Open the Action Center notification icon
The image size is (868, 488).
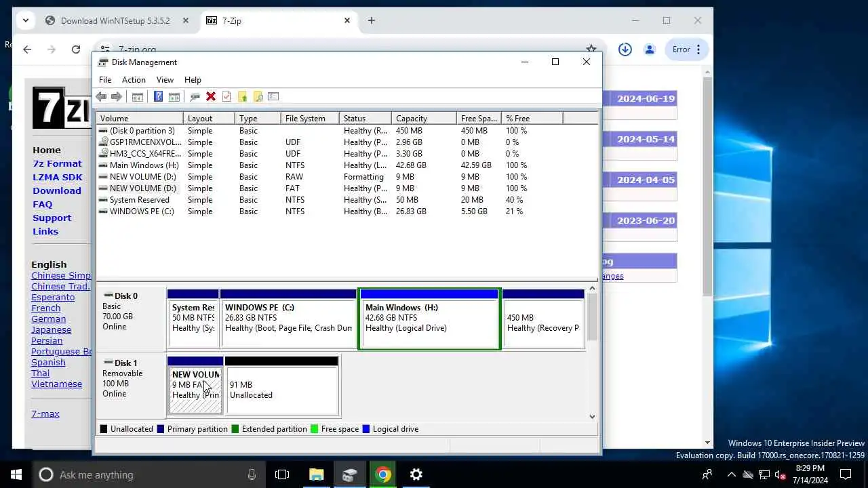[x=846, y=474]
